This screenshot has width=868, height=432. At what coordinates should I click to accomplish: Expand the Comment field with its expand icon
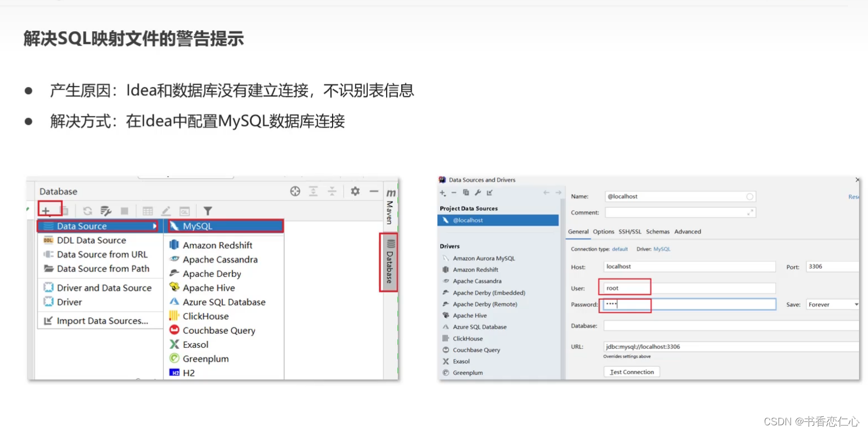[x=750, y=212]
